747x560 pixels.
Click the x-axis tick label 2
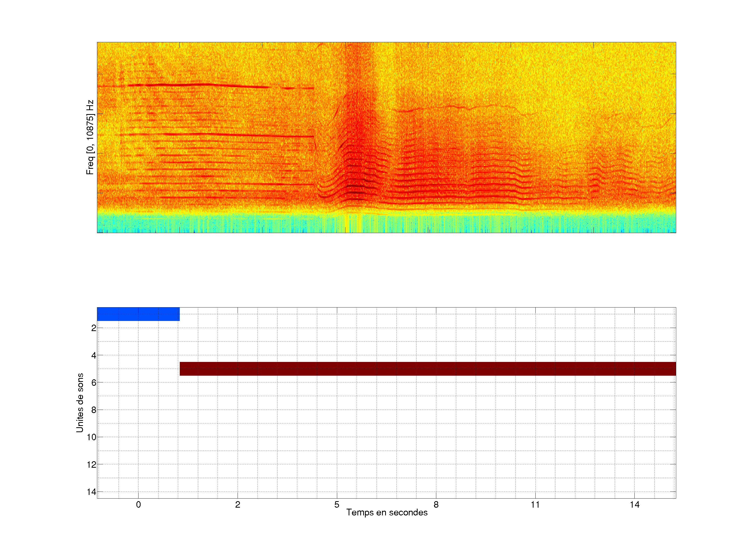[238, 505]
